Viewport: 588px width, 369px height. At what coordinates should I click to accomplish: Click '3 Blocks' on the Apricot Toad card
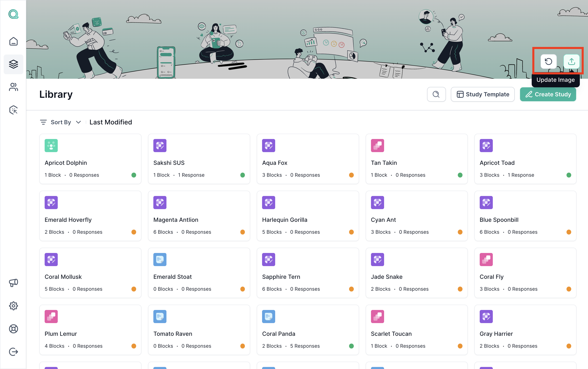489,175
